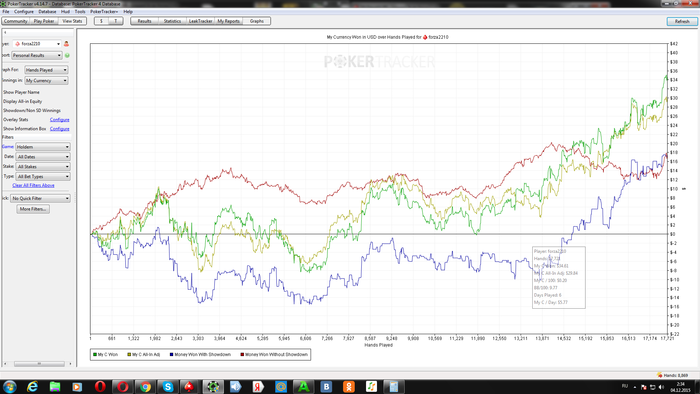Open My Currency winnings dropdown
700x394 pixels.
tap(46, 81)
